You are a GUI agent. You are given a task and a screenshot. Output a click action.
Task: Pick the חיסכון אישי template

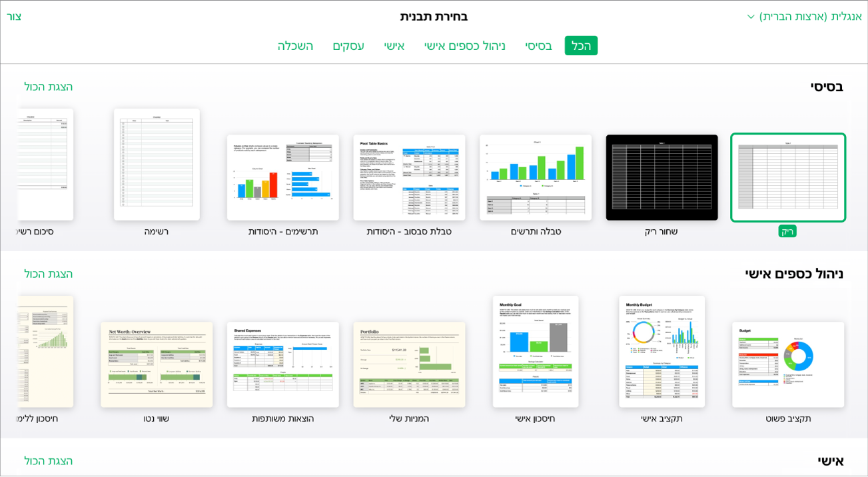[x=536, y=352]
